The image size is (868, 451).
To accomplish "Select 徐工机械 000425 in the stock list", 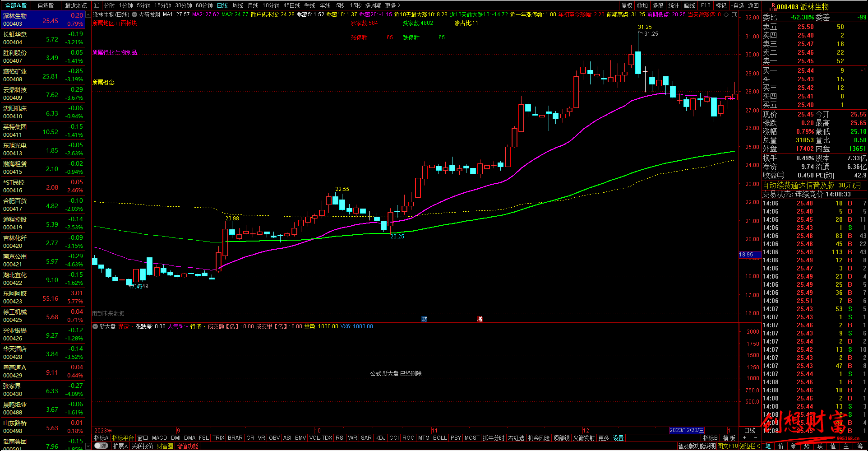I will pyautogui.click(x=43, y=316).
